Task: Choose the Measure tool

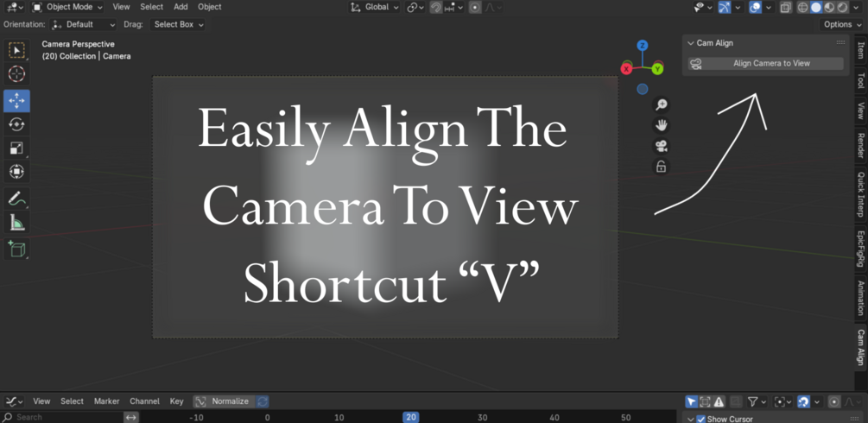Action: [x=16, y=223]
